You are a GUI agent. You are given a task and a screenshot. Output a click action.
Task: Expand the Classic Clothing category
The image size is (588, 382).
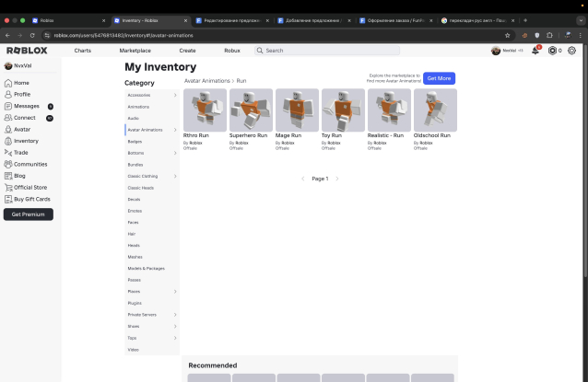(x=175, y=176)
